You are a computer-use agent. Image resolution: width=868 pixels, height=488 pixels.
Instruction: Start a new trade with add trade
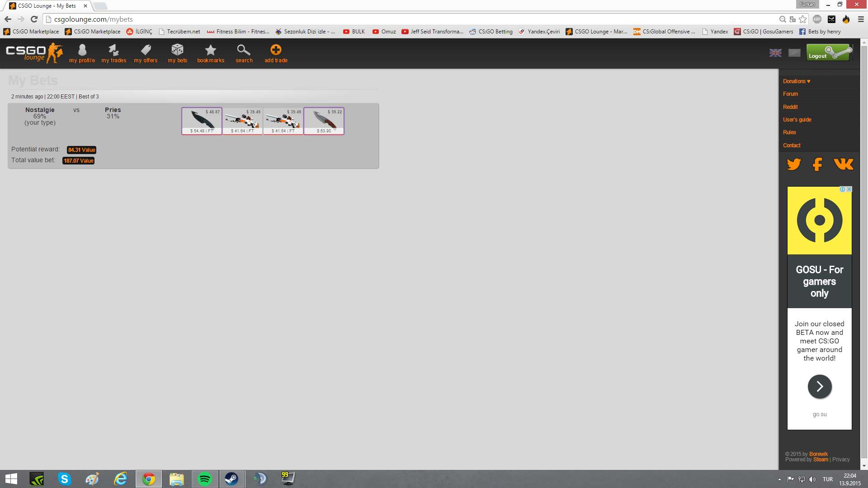point(276,53)
